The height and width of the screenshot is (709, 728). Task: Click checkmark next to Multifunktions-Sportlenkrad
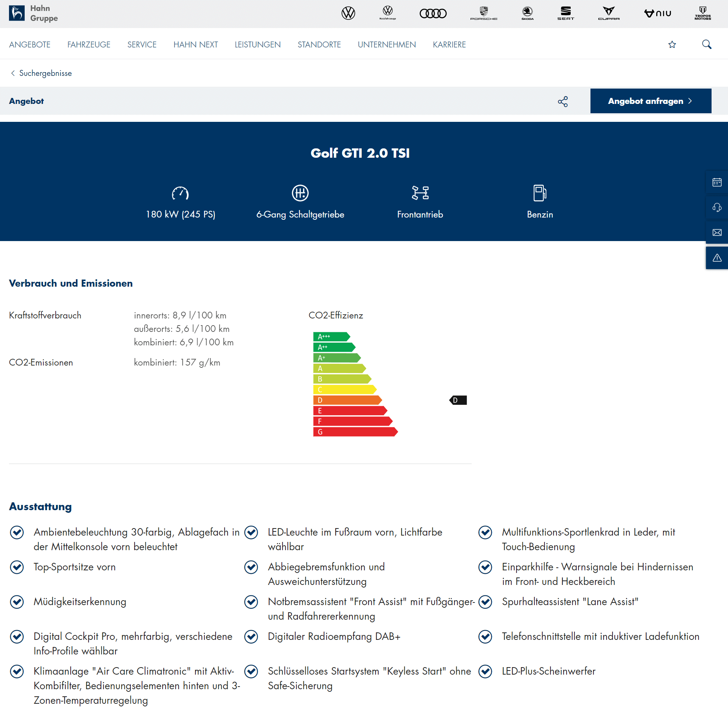[x=485, y=533]
